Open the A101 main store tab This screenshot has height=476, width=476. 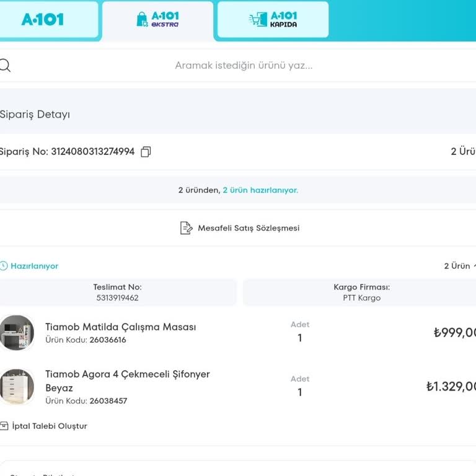48,19
